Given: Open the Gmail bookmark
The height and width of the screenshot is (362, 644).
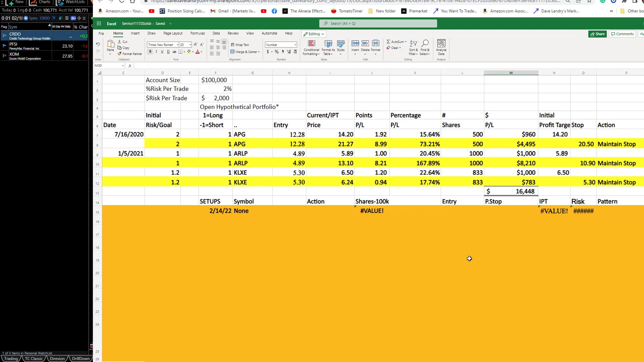Looking at the screenshot, I should [x=233, y=11].
